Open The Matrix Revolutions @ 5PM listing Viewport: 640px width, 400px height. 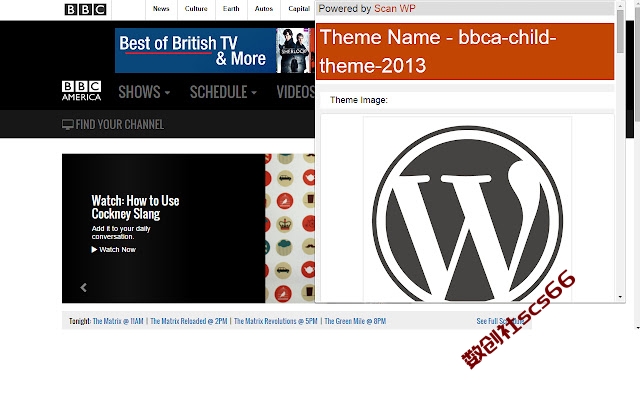[276, 321]
